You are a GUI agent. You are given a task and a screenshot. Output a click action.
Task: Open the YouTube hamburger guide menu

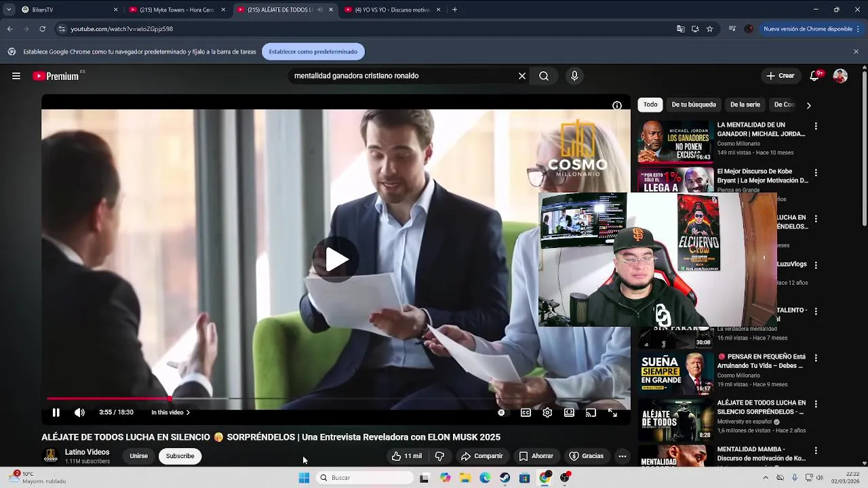(x=16, y=76)
